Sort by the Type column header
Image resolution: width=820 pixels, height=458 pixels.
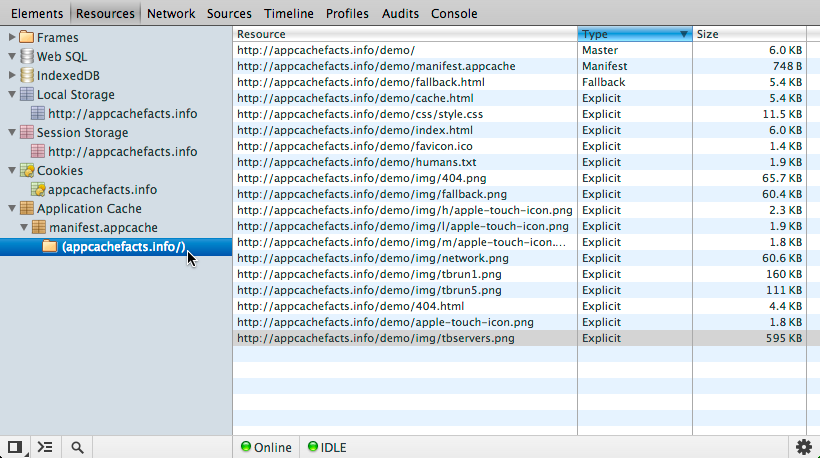(x=634, y=34)
